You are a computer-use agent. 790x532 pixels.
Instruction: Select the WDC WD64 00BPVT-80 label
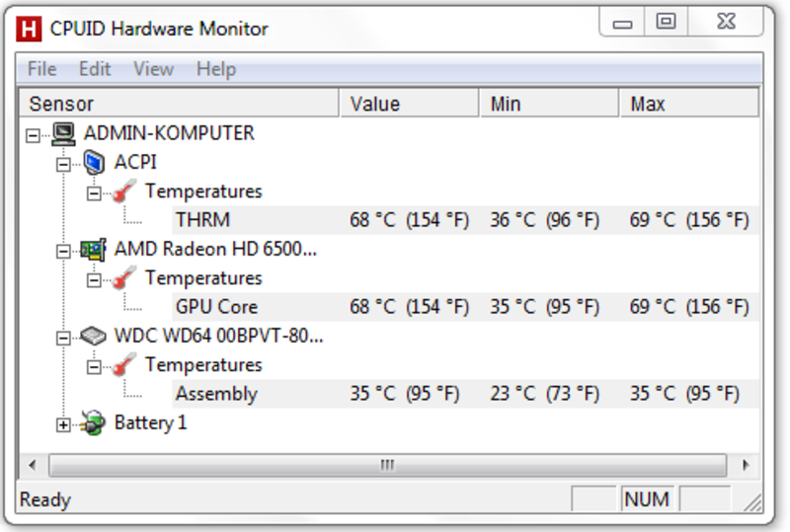218,336
